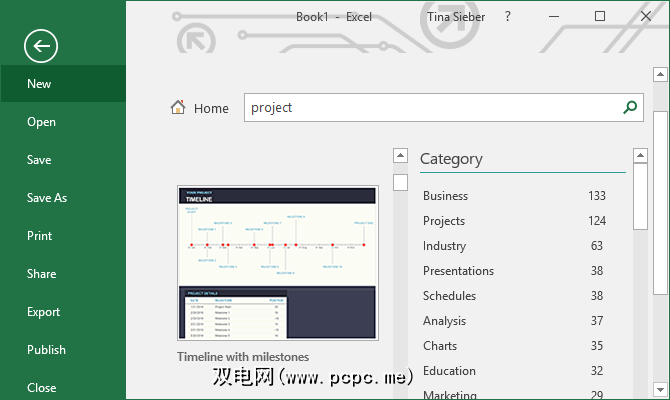This screenshot has width=670, height=400.
Task: Click the back arrow circle icon
Action: 41,46
